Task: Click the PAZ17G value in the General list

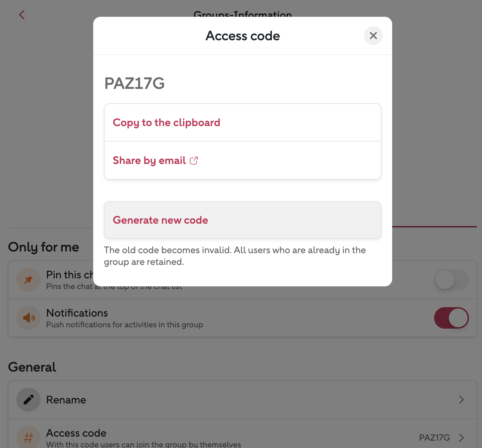Action: [x=434, y=438]
